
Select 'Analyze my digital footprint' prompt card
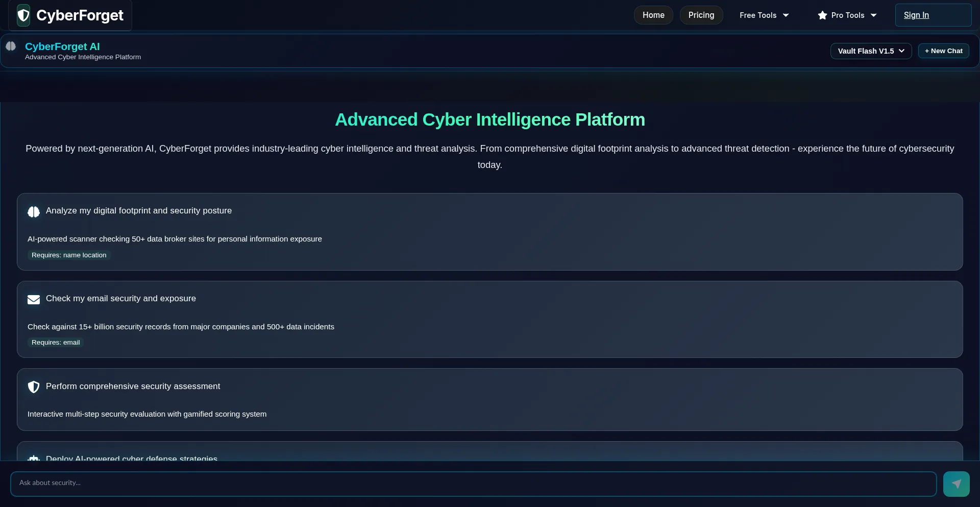489,232
